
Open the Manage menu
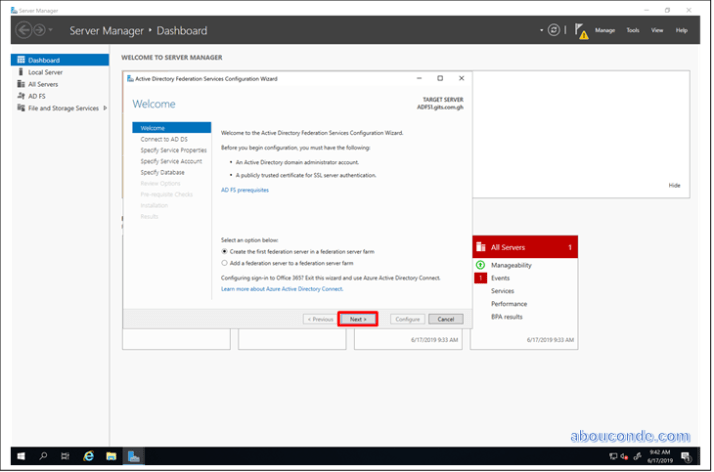point(605,31)
